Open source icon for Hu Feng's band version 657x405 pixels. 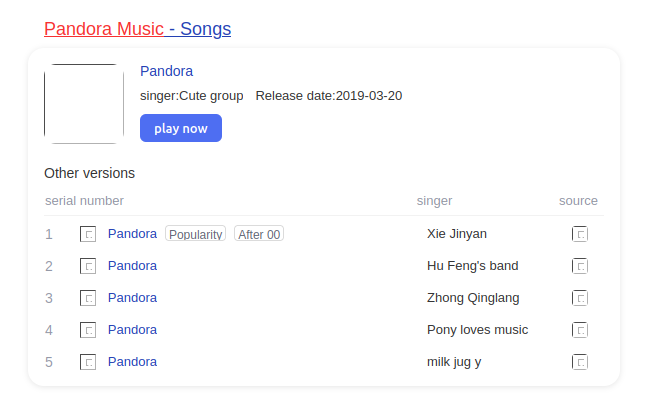(x=580, y=266)
